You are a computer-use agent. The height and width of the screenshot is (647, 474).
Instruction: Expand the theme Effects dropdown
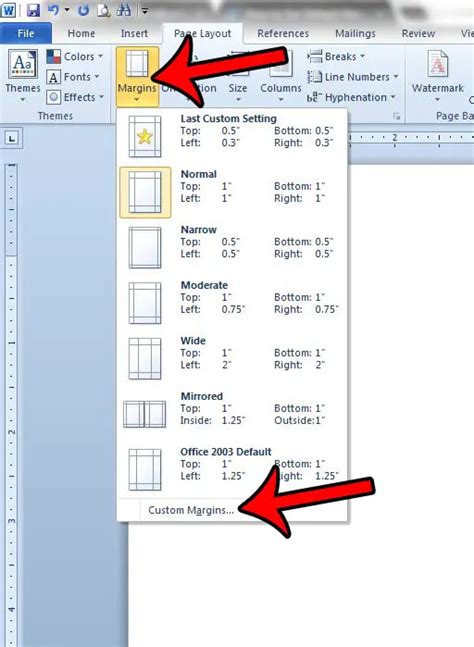click(x=75, y=97)
